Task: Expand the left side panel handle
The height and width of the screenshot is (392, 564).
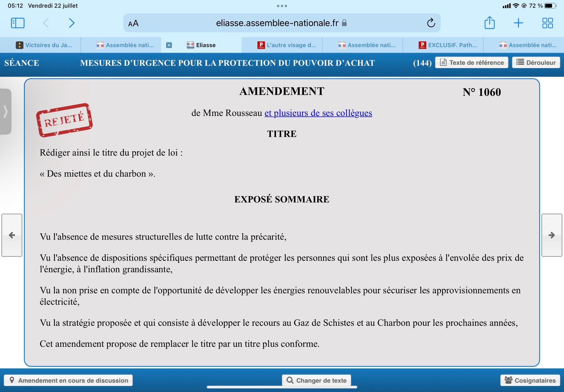Action: click(6, 112)
